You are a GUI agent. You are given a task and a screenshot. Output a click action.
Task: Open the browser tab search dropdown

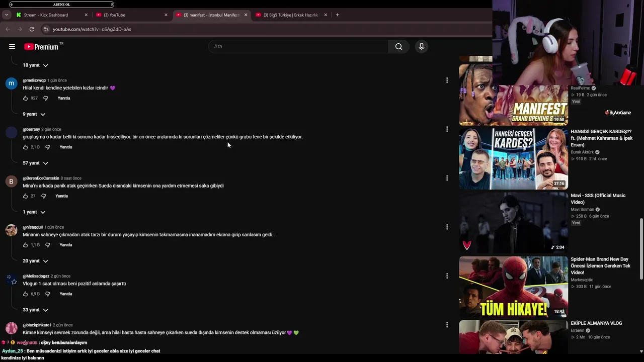click(x=7, y=15)
